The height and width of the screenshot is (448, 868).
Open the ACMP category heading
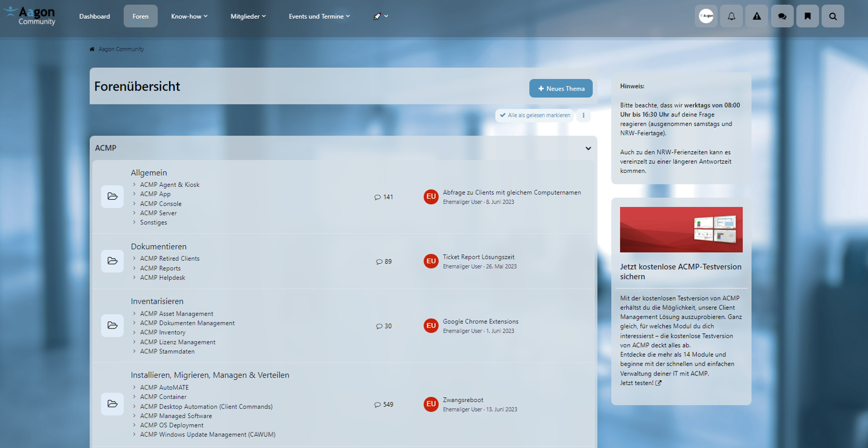click(x=106, y=148)
